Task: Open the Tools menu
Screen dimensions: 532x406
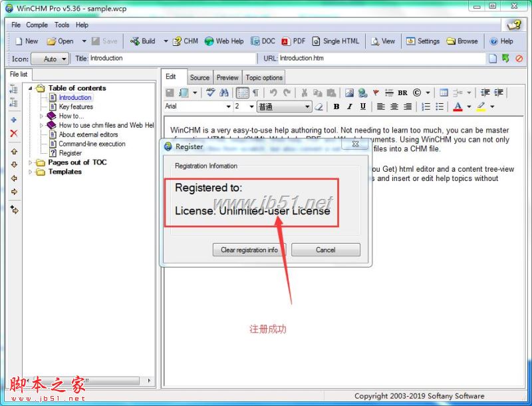Action: [x=62, y=25]
